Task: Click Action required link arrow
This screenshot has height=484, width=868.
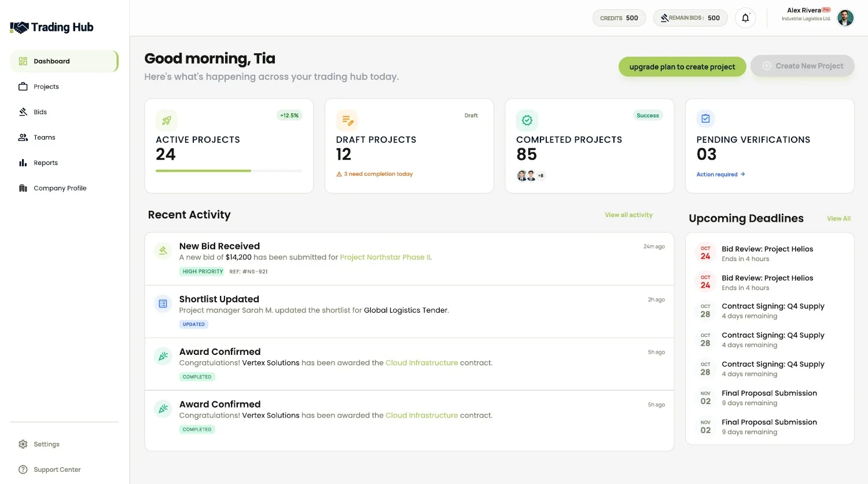Action: click(742, 174)
